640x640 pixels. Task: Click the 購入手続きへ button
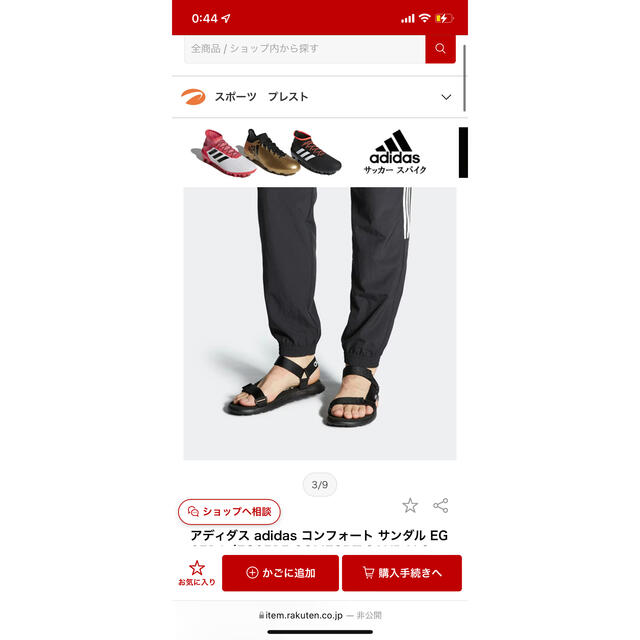point(402,573)
